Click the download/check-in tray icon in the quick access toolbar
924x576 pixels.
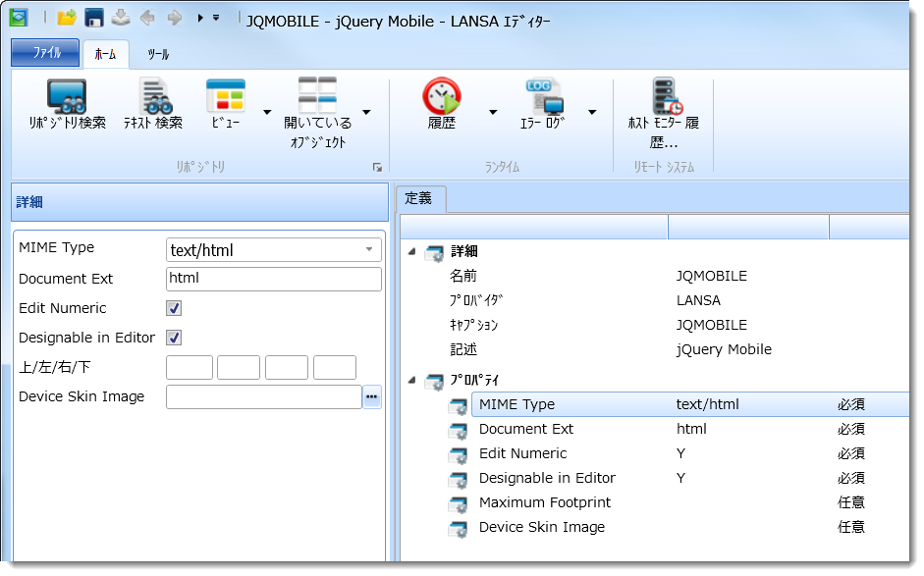coord(121,17)
